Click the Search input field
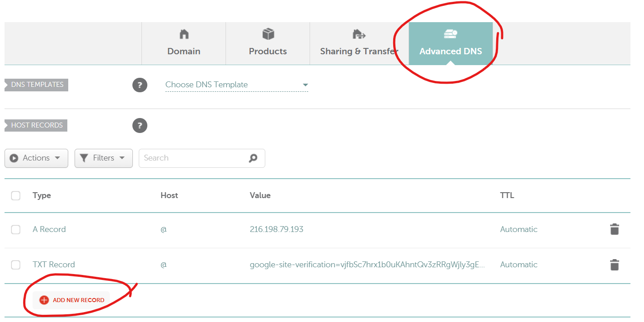Viewport: 644px width, 322px height. [x=202, y=158]
